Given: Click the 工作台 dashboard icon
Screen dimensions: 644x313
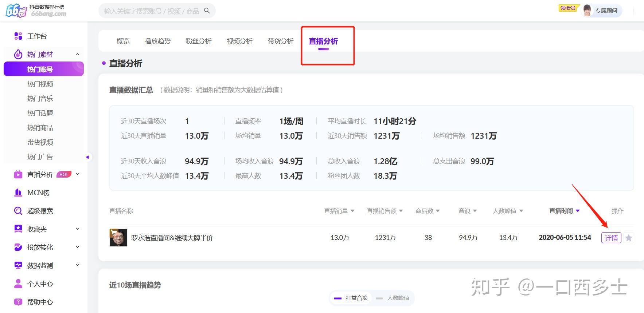Looking at the screenshot, I should pos(18,36).
